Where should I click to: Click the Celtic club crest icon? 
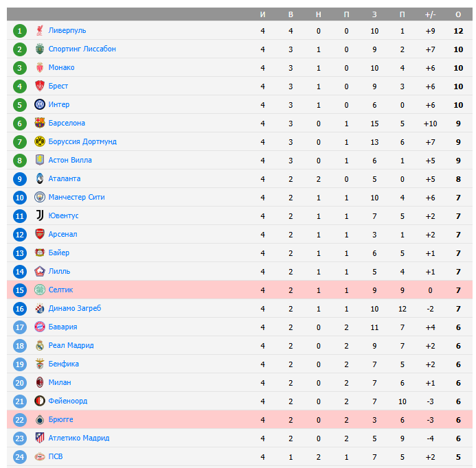40,290
